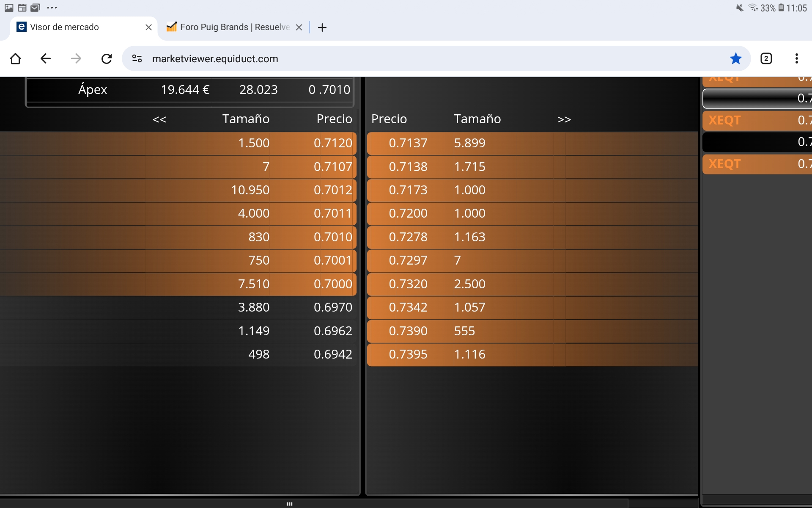Toggle the bookmark star icon

coord(735,58)
